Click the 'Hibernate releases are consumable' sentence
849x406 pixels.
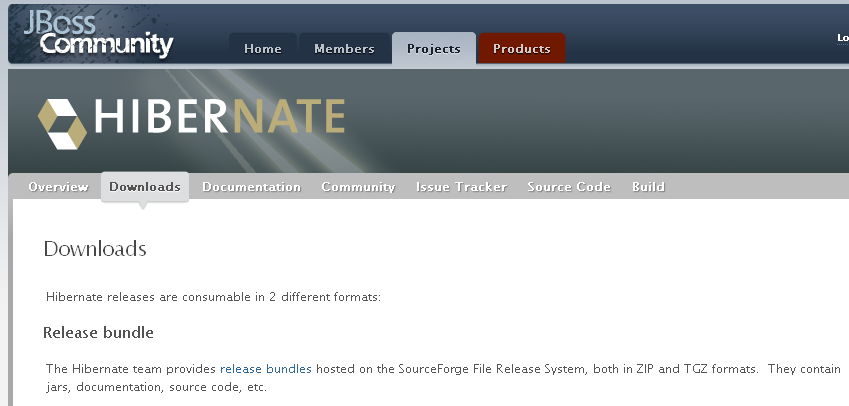pyautogui.click(x=213, y=297)
